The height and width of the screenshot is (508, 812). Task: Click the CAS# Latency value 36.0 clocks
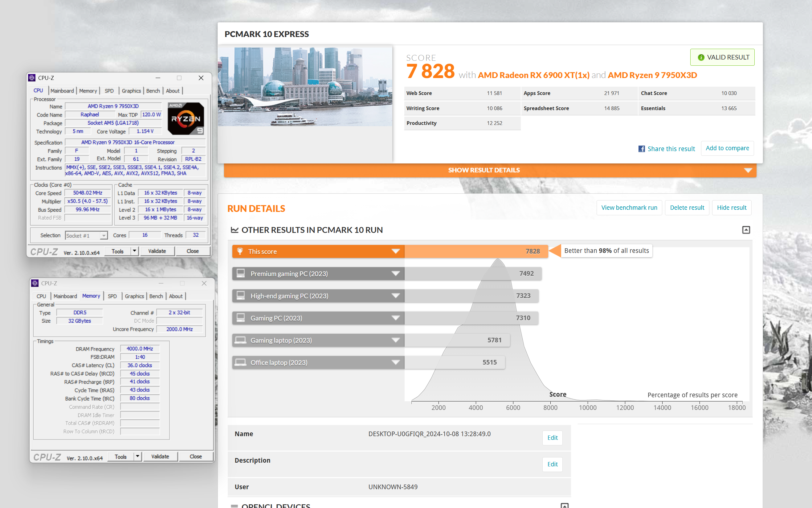[140, 365]
